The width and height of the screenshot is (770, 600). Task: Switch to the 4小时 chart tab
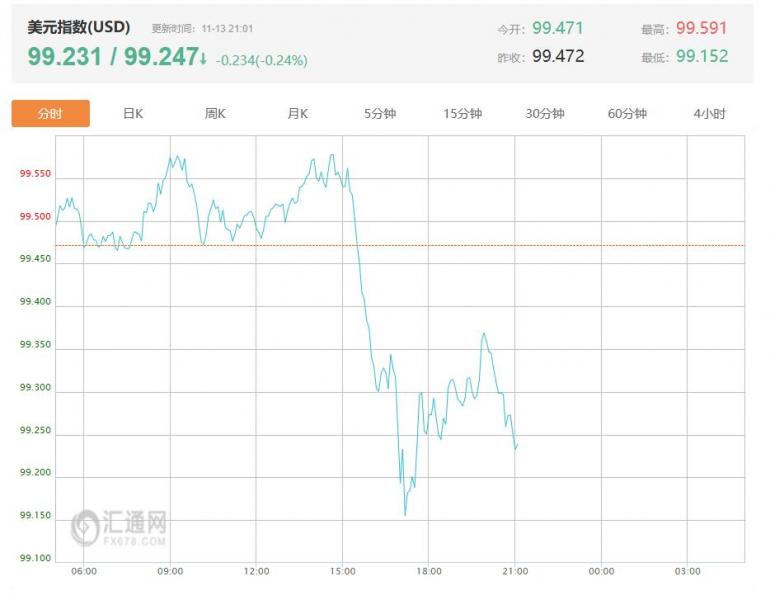pyautogui.click(x=709, y=114)
